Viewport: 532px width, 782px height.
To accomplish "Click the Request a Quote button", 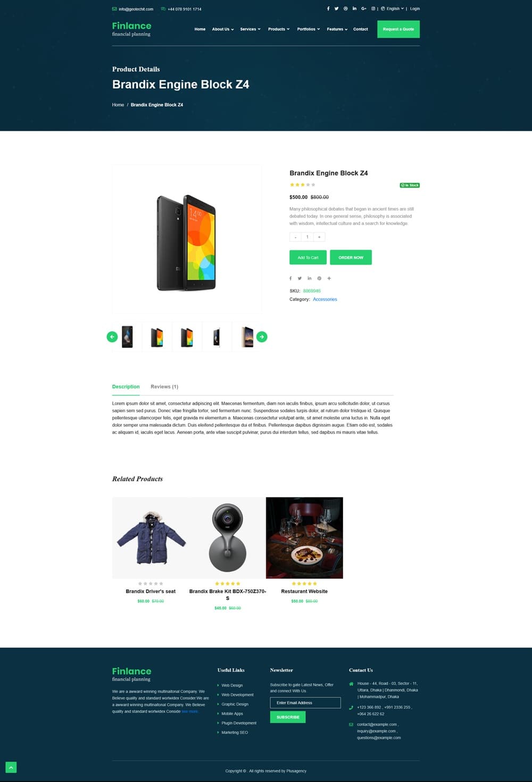I will point(398,29).
